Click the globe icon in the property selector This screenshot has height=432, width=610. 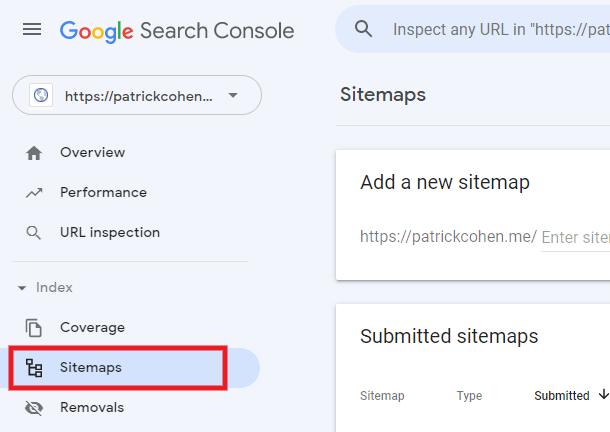tap(41, 95)
